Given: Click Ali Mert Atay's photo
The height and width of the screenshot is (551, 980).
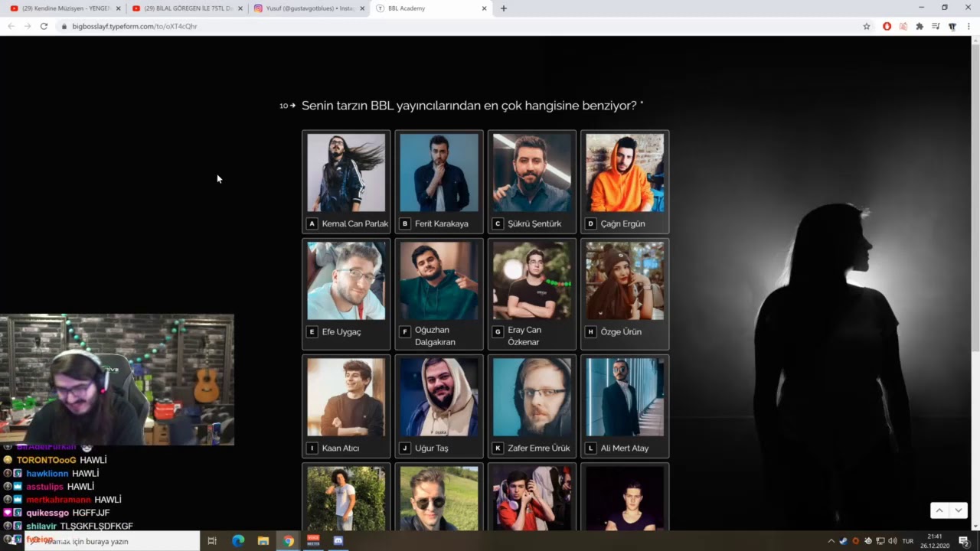Looking at the screenshot, I should pyautogui.click(x=625, y=397).
